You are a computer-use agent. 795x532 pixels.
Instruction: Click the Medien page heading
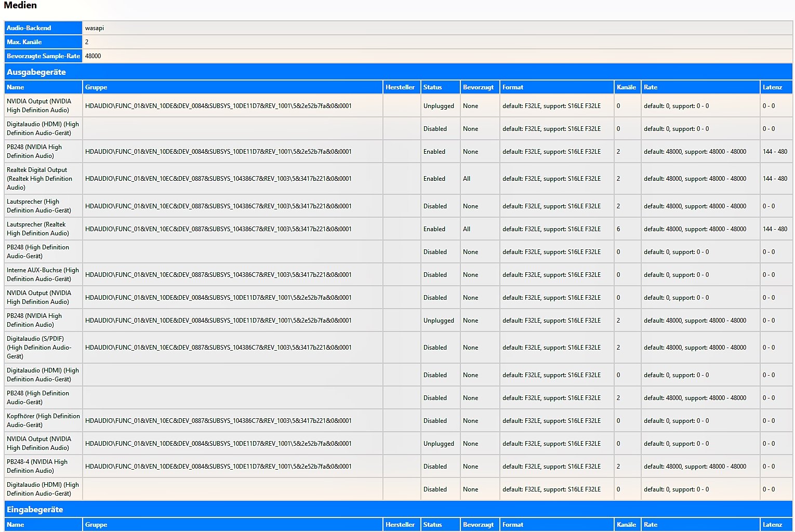point(20,6)
